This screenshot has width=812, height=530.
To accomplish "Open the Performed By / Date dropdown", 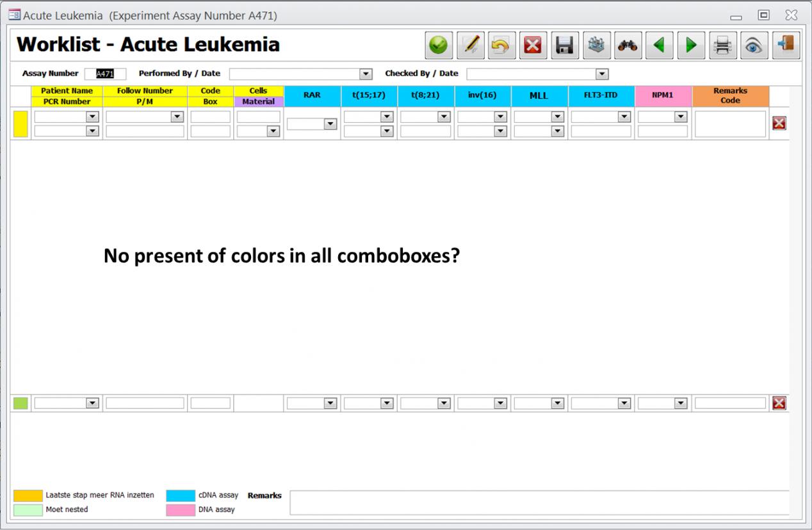I will (366, 74).
